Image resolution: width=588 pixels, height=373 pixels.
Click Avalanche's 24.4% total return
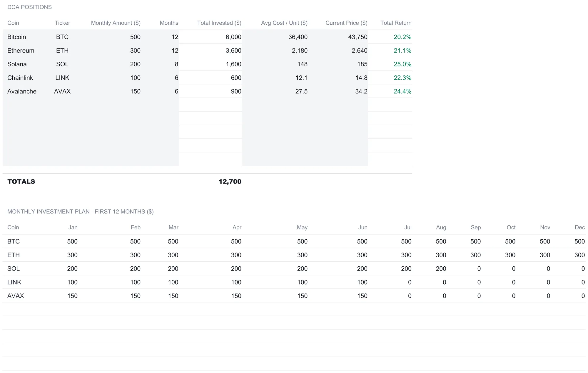tap(402, 91)
